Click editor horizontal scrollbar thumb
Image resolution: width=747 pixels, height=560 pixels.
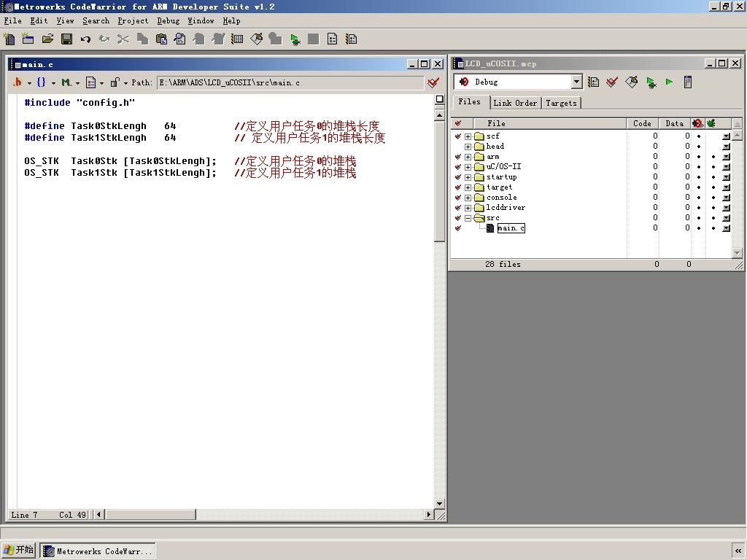click(x=150, y=514)
